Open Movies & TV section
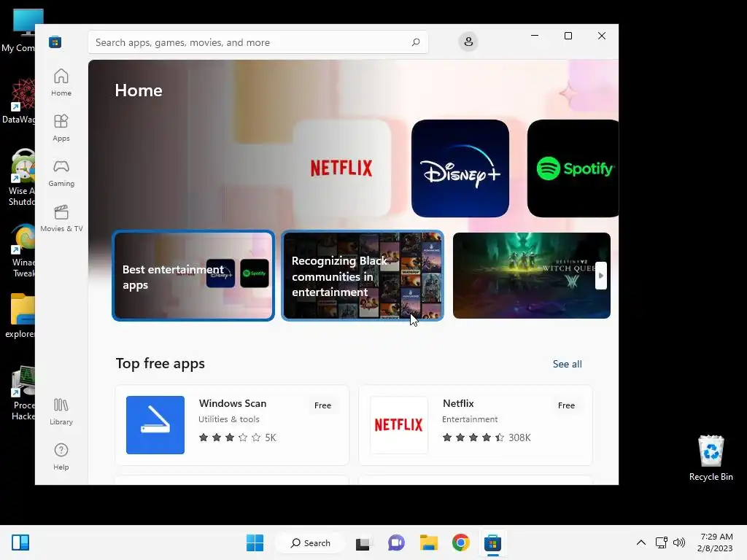 [x=61, y=218]
